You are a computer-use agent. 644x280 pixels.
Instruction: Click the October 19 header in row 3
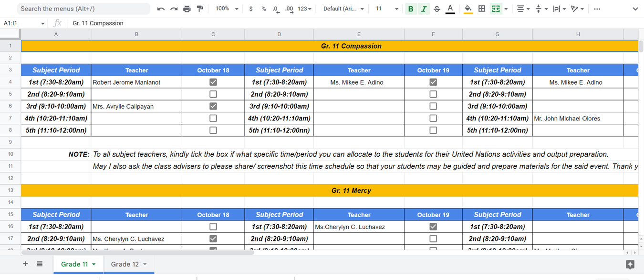pos(433,70)
